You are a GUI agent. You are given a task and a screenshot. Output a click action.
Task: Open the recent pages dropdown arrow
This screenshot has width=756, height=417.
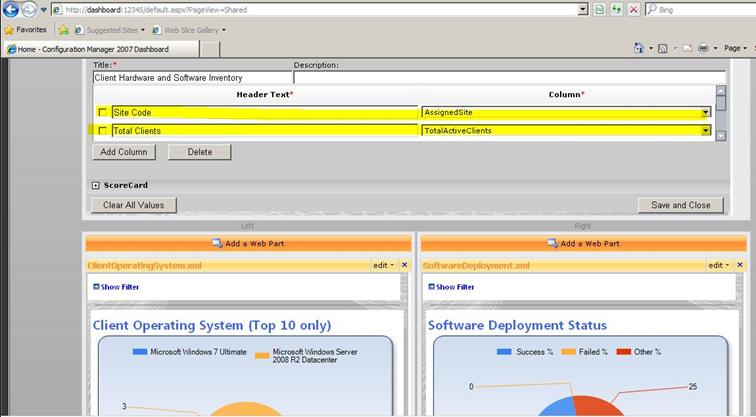point(43,9)
